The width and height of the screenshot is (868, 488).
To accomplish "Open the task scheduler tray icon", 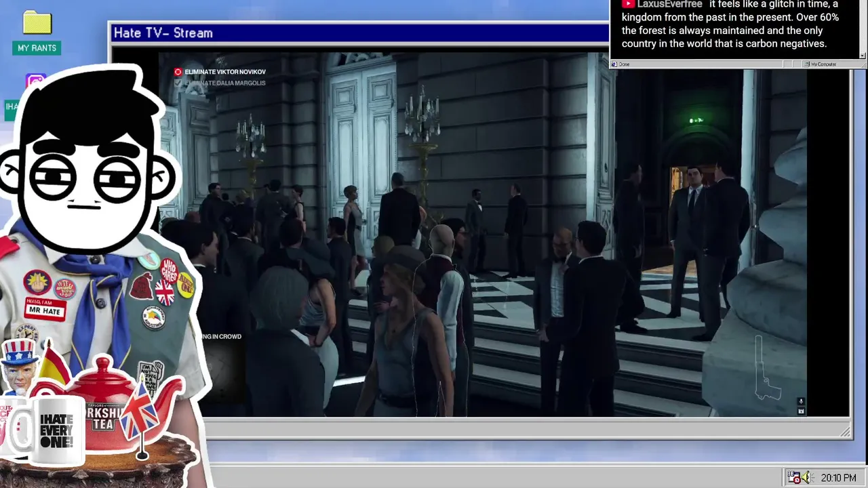I will click(793, 477).
